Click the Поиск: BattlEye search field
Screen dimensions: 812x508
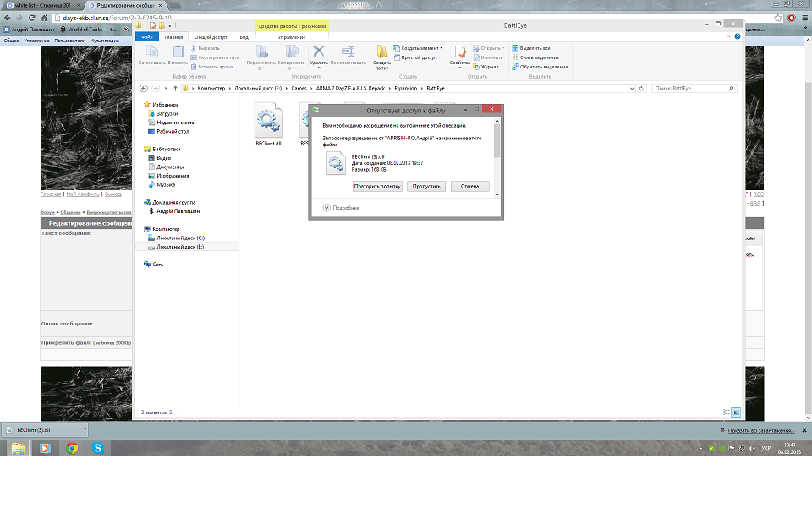[x=694, y=89]
